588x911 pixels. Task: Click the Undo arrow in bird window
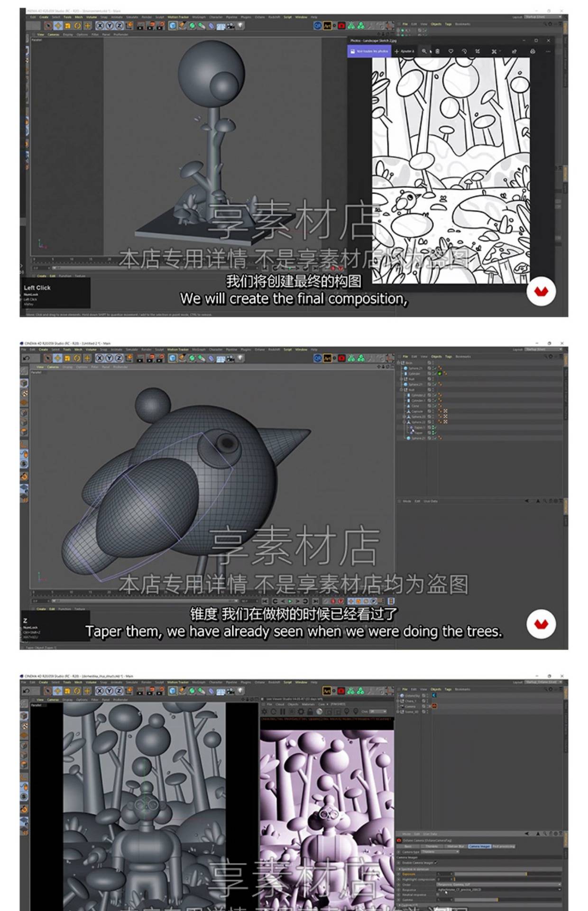[26, 358]
